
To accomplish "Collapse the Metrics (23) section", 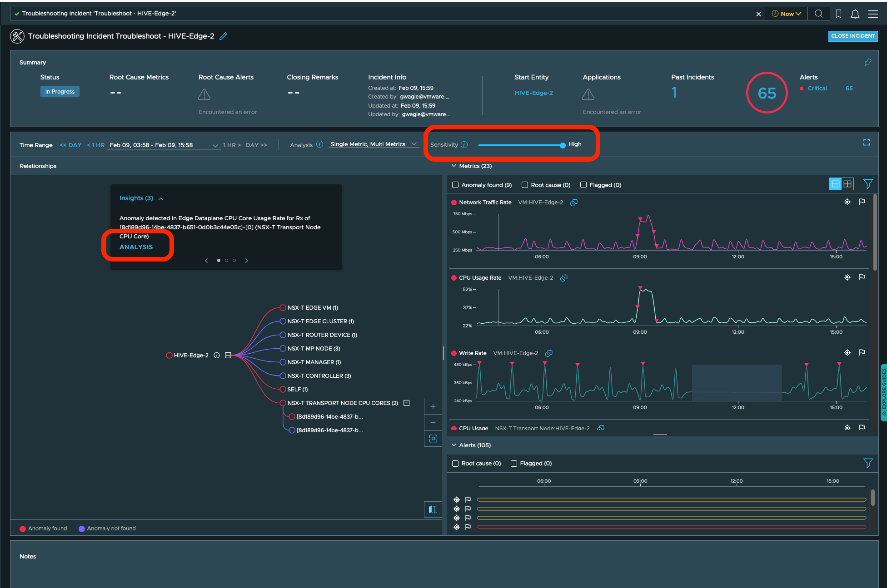I will click(454, 166).
